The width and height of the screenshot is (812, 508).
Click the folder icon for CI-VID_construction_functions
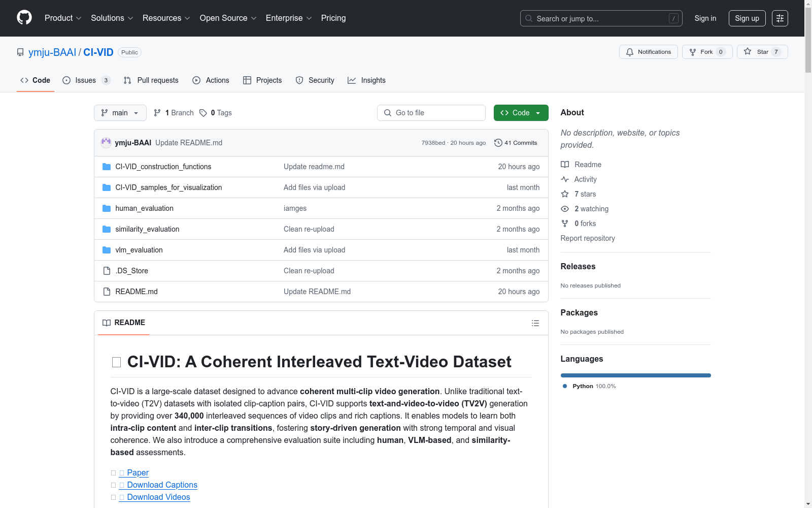107,167
